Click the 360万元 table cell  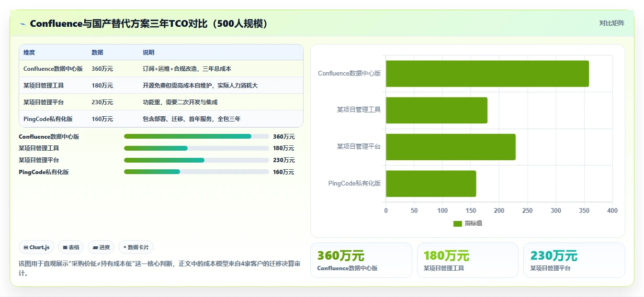(x=102, y=69)
